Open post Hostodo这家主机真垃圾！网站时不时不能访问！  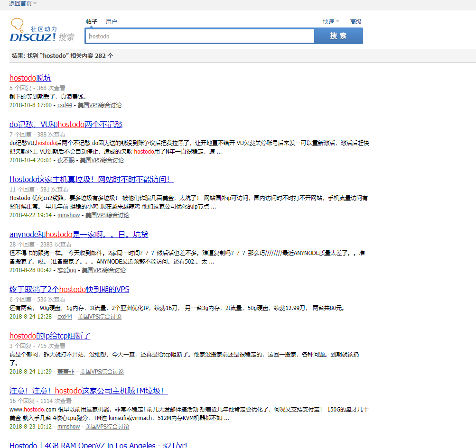(x=92, y=179)
